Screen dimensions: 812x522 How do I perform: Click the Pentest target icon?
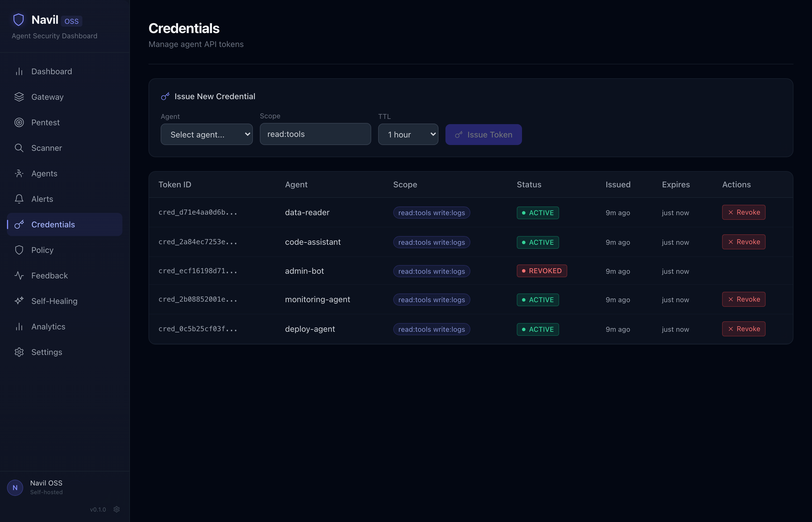click(19, 122)
